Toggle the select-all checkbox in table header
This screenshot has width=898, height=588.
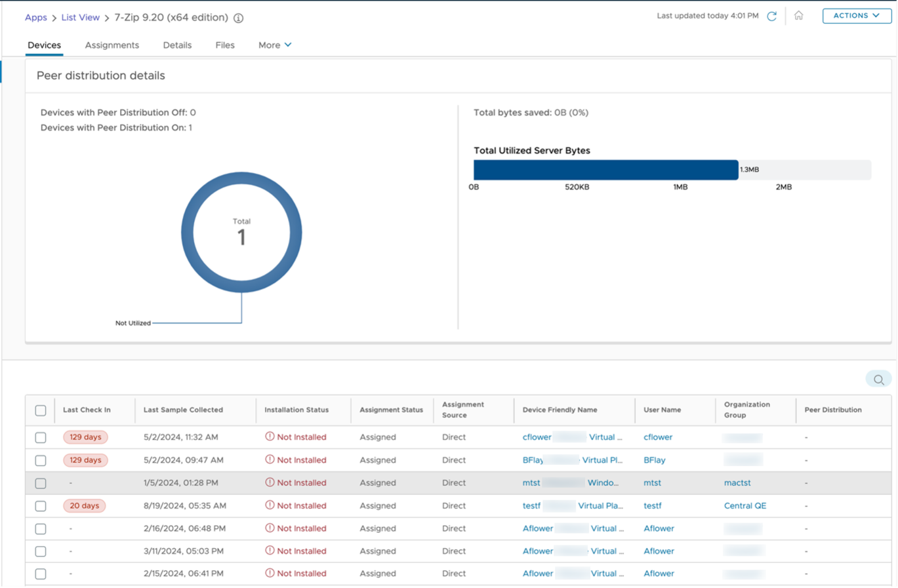pos(41,410)
